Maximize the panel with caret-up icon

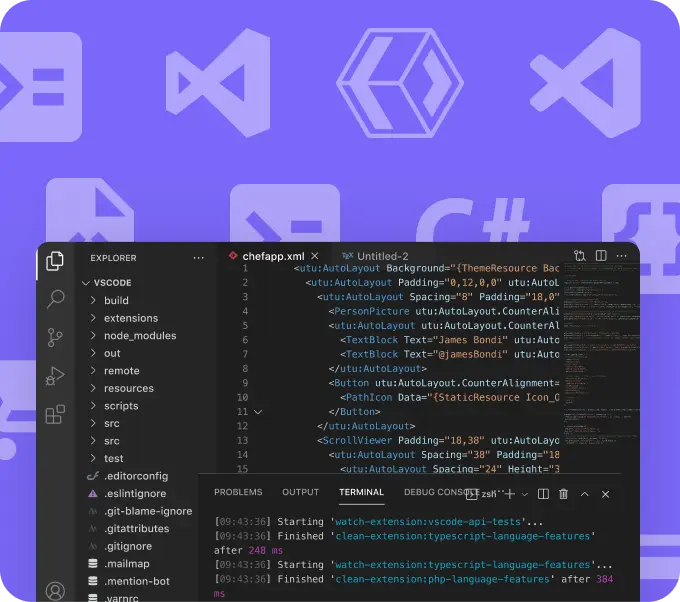[585, 494]
